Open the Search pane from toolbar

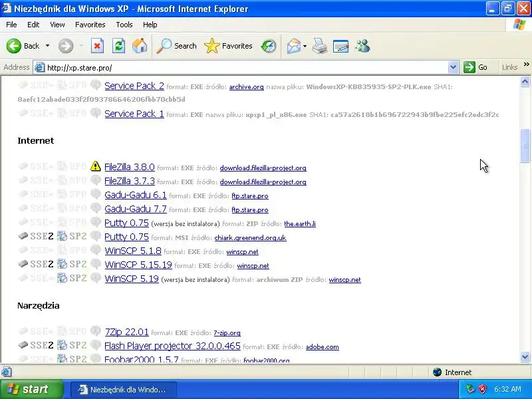pos(176,46)
